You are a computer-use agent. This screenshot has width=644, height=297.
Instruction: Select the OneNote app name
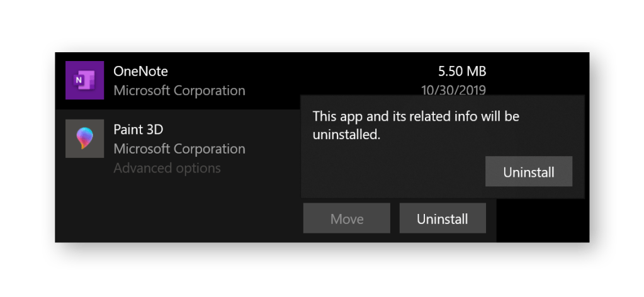click(140, 71)
